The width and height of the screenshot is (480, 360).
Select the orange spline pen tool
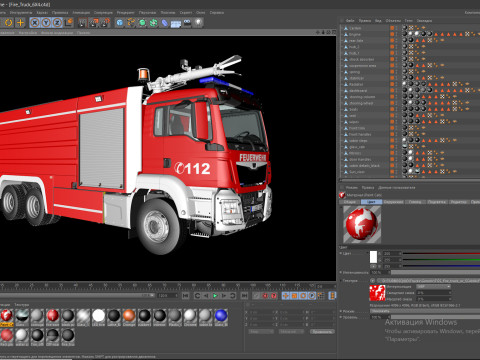coord(131,23)
